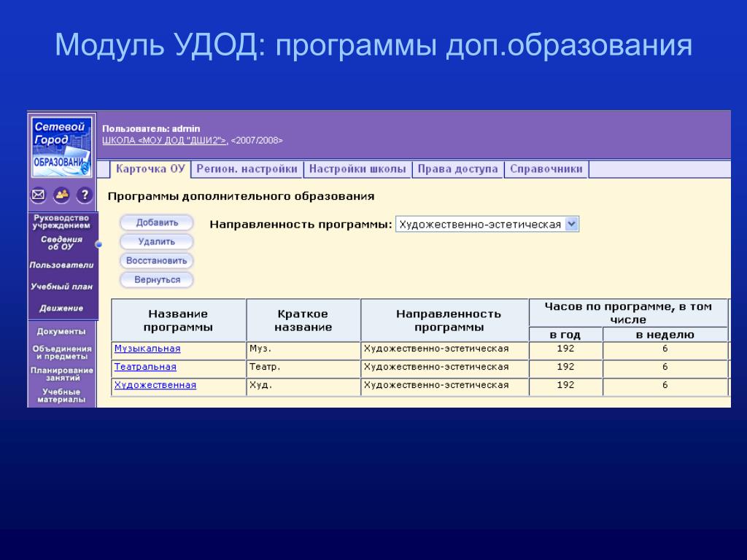This screenshot has width=747, height=560.
Task: Click the Добавить button
Action: click(157, 222)
